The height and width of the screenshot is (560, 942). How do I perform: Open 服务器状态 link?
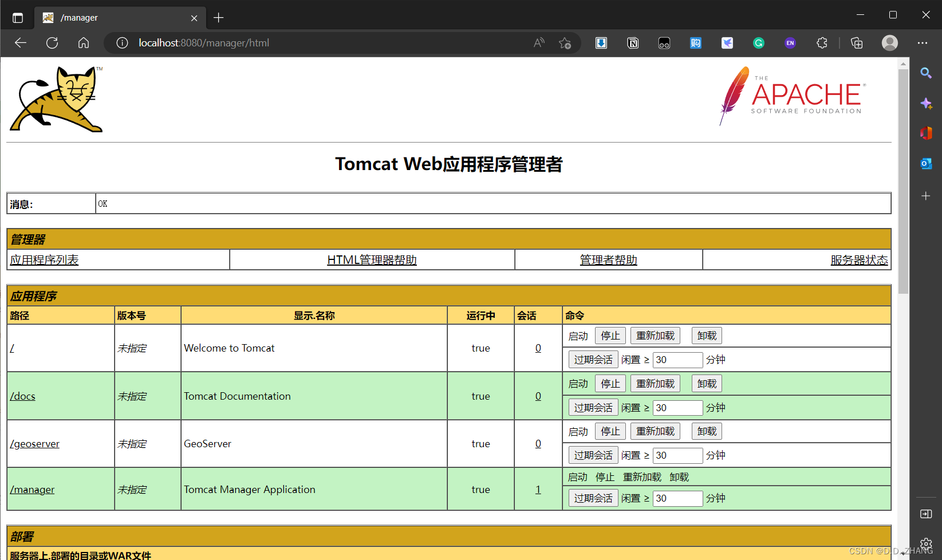coord(860,260)
